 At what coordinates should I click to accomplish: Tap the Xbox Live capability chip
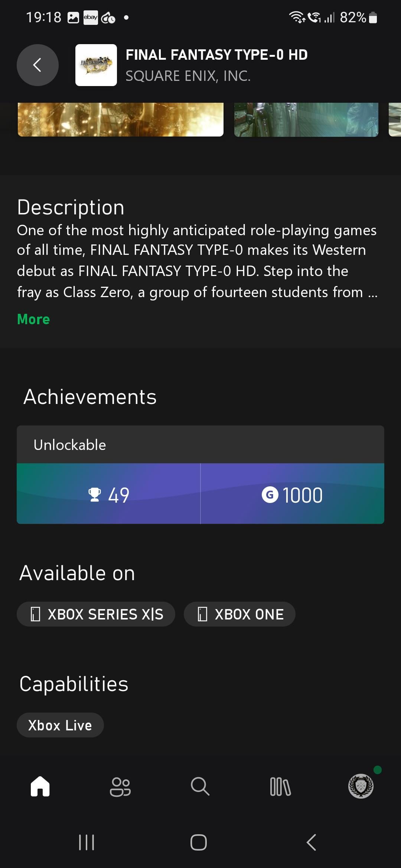click(60, 725)
